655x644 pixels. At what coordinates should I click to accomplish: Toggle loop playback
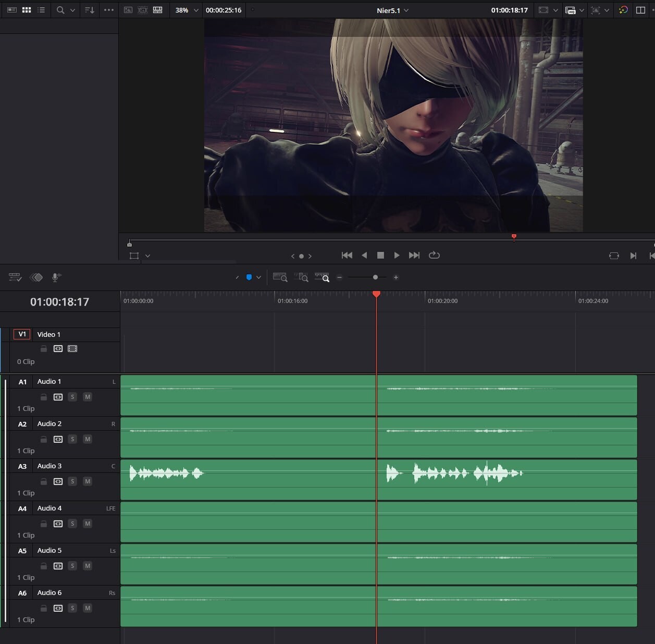pyautogui.click(x=434, y=255)
